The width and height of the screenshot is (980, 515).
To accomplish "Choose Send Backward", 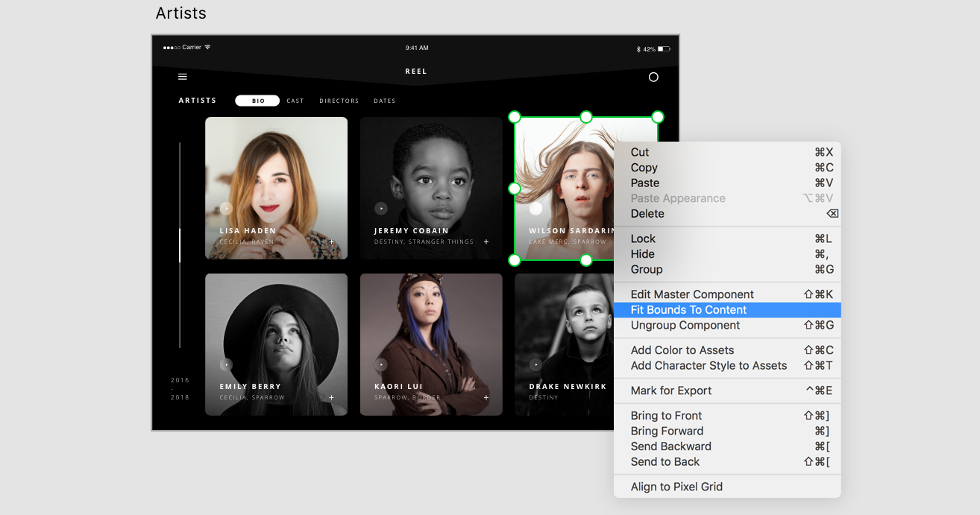I will [x=727, y=446].
